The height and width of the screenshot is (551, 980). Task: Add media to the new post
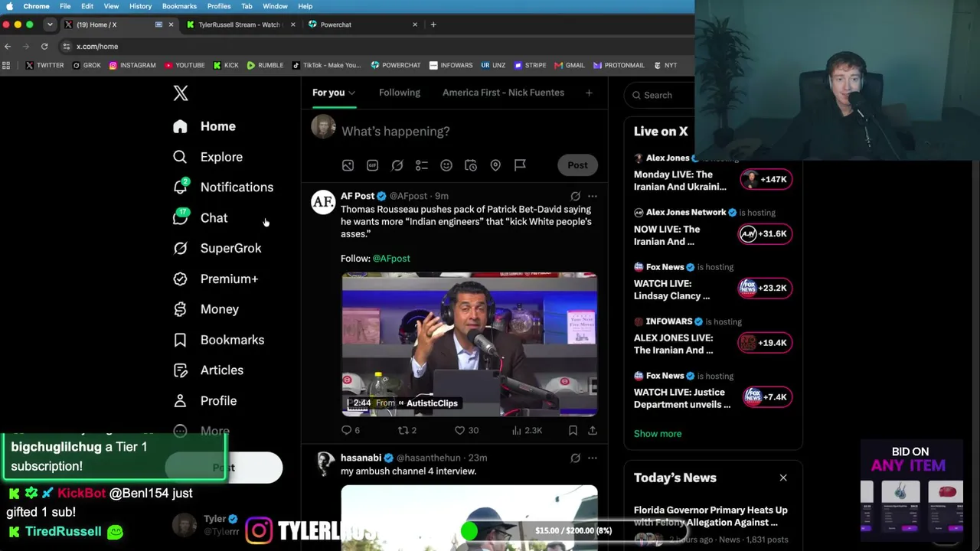(x=348, y=165)
